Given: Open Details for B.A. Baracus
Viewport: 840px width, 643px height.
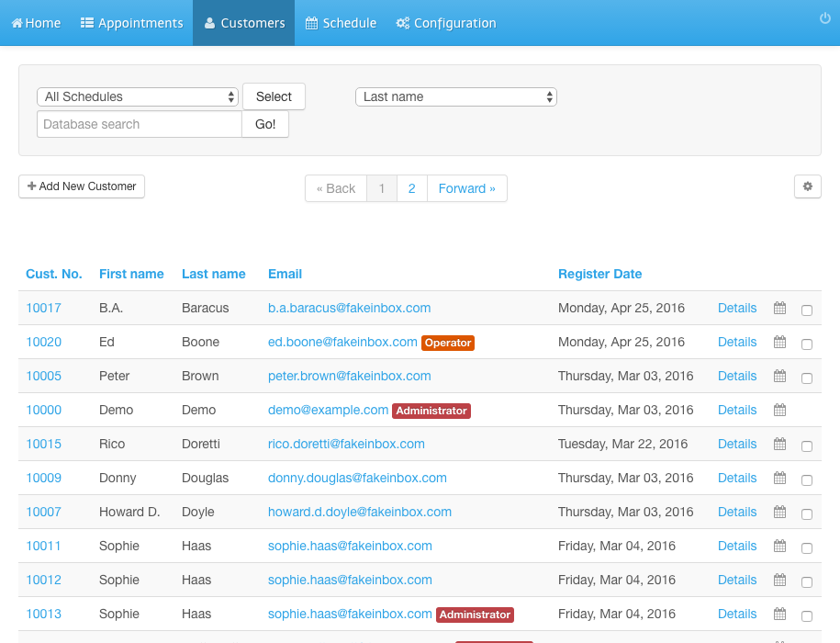Looking at the screenshot, I should [x=737, y=308].
